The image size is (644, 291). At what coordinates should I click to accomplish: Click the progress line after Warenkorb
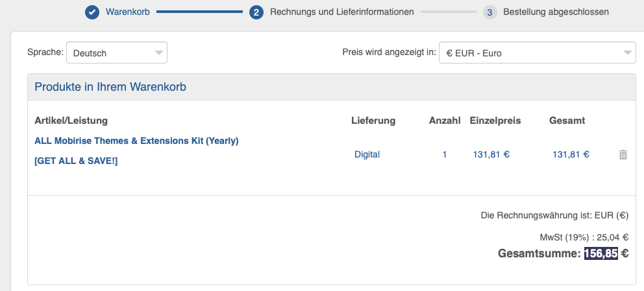[199, 12]
